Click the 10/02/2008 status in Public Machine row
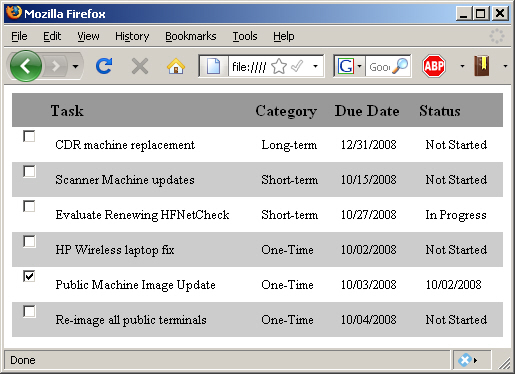The width and height of the screenshot is (515, 374). point(454,285)
